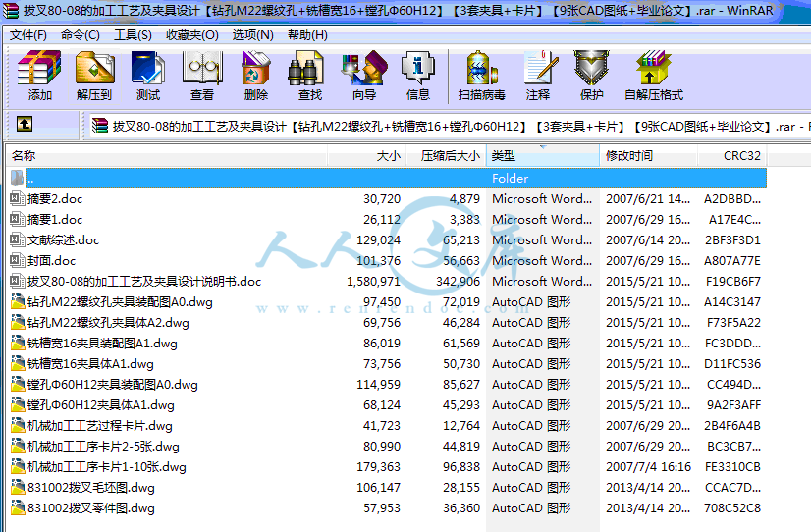Screen dimensions: 811x532
Task: Open the 工具(S) menu
Action: pos(133,35)
